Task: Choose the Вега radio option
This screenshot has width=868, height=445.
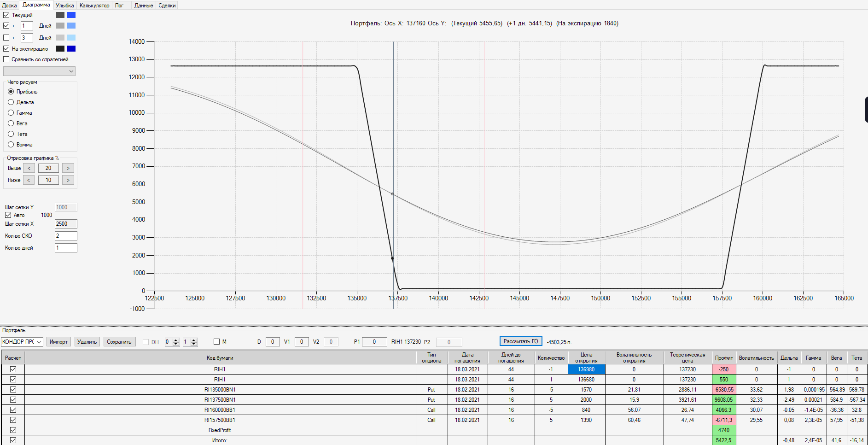Action: [11, 123]
